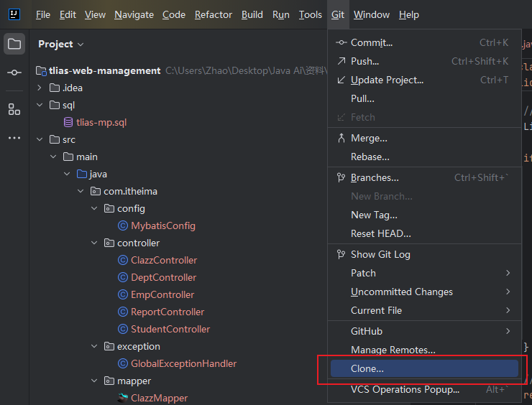Screen dimensions: 532x405
Task: Choose Reset HEAD... in Git menu
Action: click(x=424, y=233)
